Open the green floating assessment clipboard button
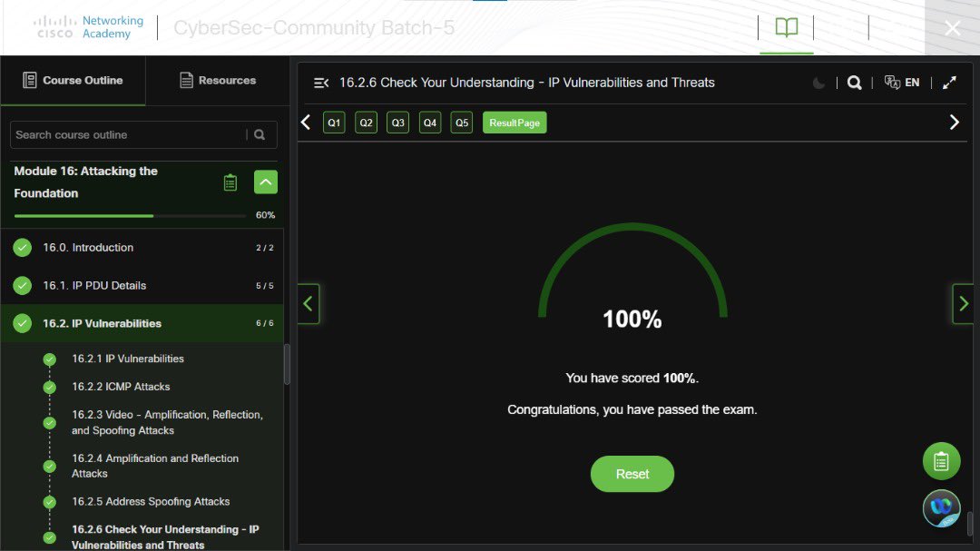 coord(941,461)
